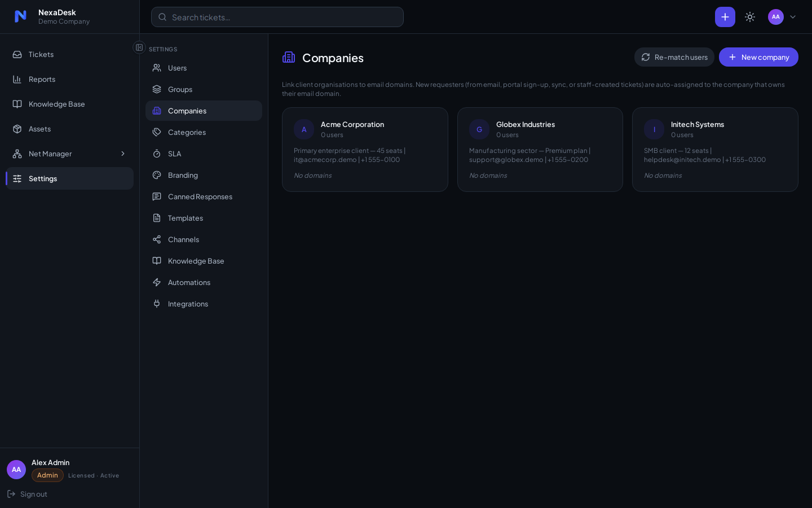
Task: Open Channels share icon in settings
Action: 157,239
